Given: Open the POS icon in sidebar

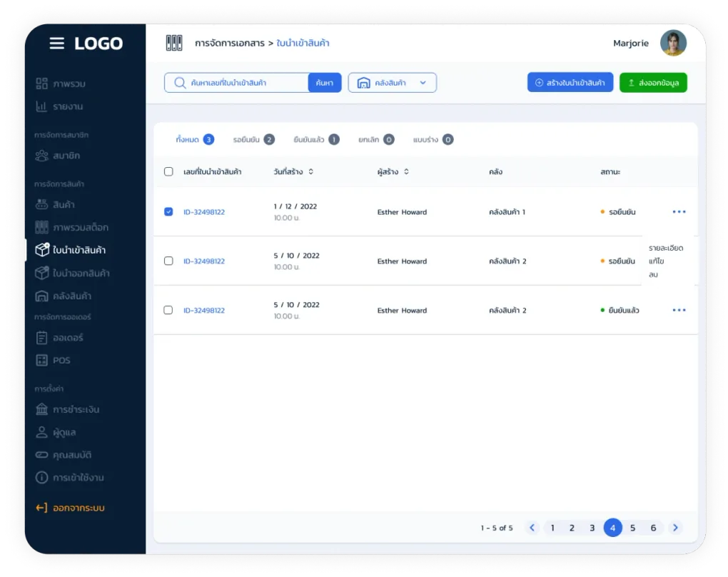Looking at the screenshot, I should pos(42,360).
